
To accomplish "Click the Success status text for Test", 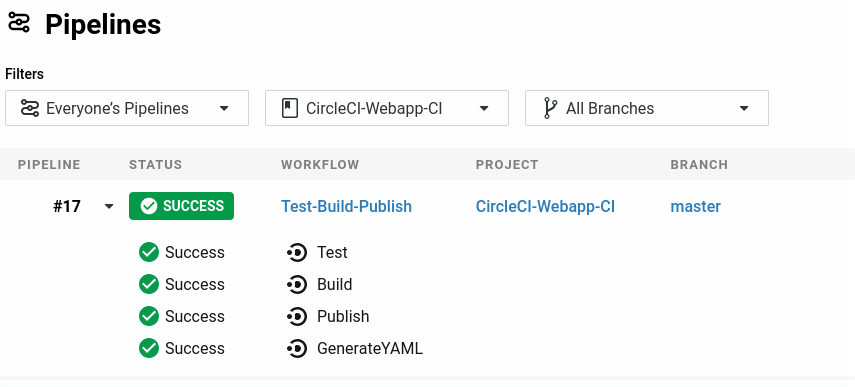I will point(195,252).
